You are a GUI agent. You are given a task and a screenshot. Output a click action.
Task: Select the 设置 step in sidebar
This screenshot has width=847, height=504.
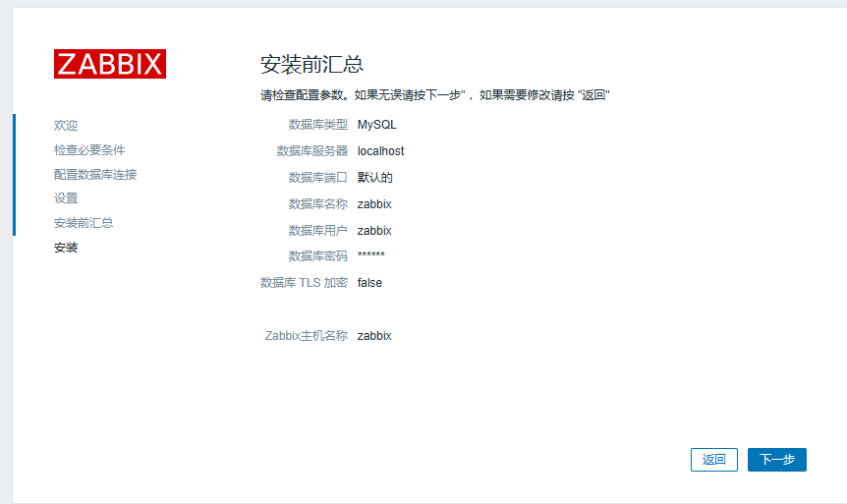pyautogui.click(x=66, y=198)
